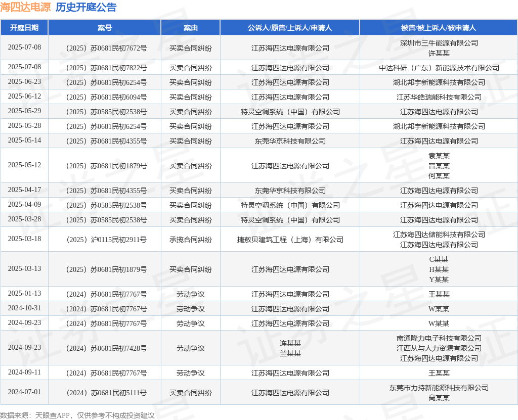Click defendant 江苏华皓瑞能科技有限公司

point(439,98)
